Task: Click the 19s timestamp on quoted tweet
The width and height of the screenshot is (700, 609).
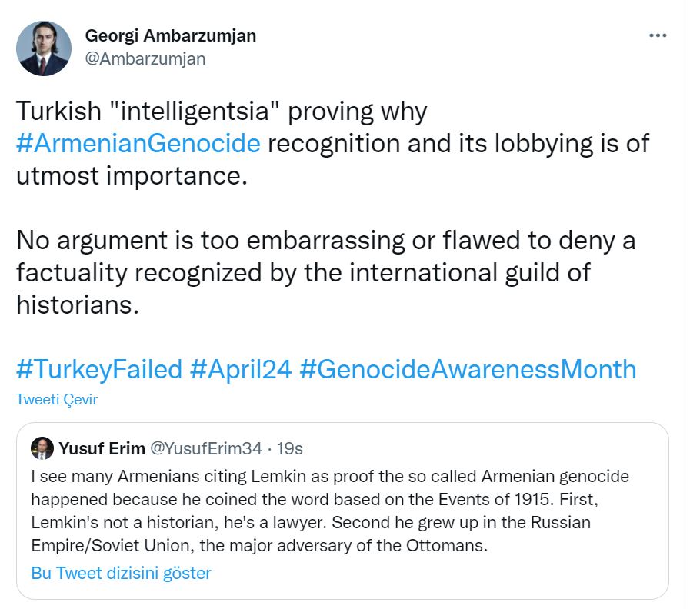Action: (291, 448)
